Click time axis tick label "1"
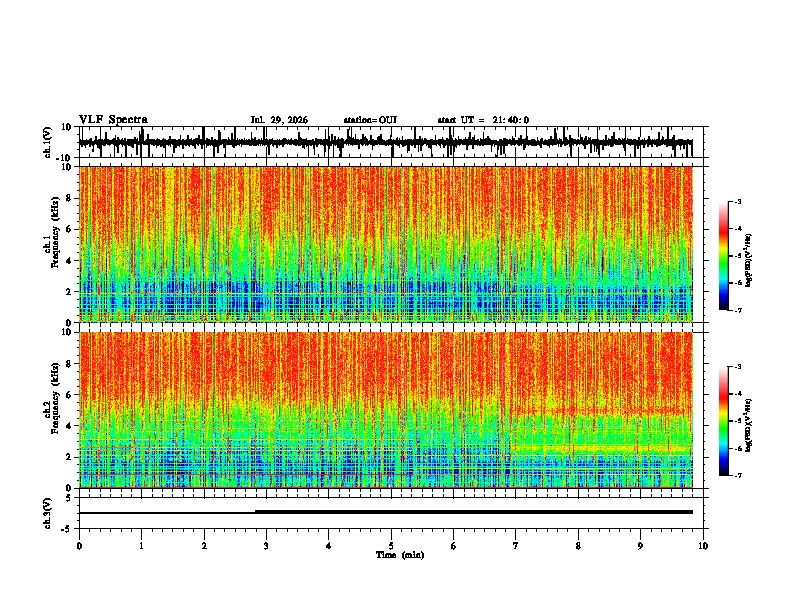792x612 pixels. (141, 546)
